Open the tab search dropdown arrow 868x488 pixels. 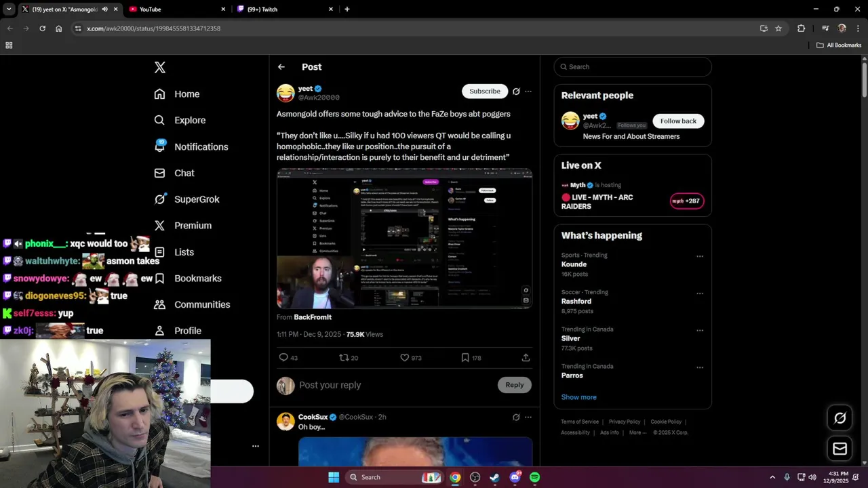pos(9,9)
